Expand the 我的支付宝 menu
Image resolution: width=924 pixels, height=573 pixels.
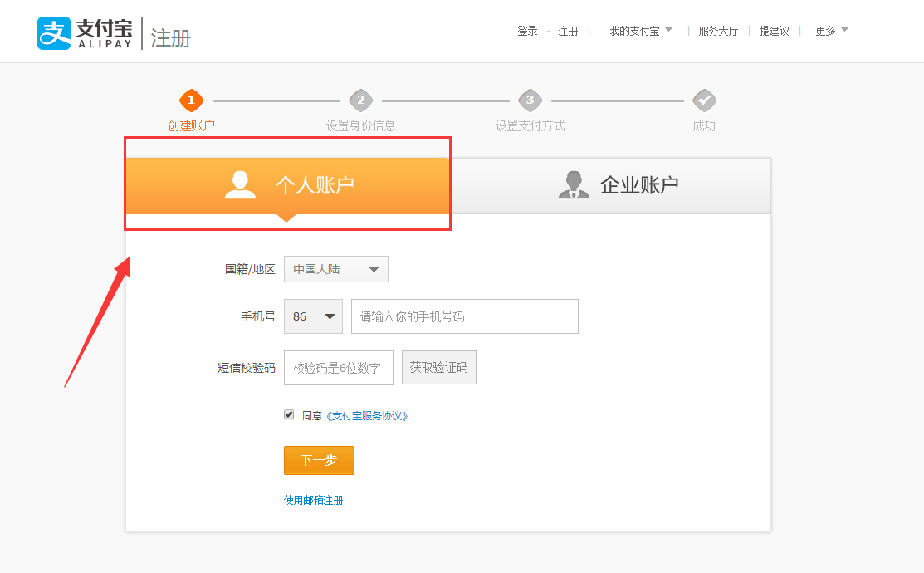(640, 31)
